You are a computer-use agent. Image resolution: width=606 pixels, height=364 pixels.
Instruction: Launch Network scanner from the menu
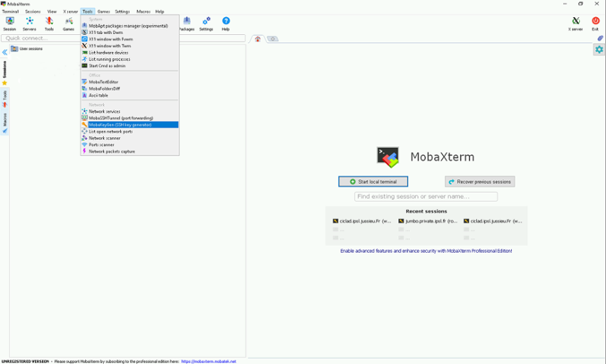(x=130, y=138)
